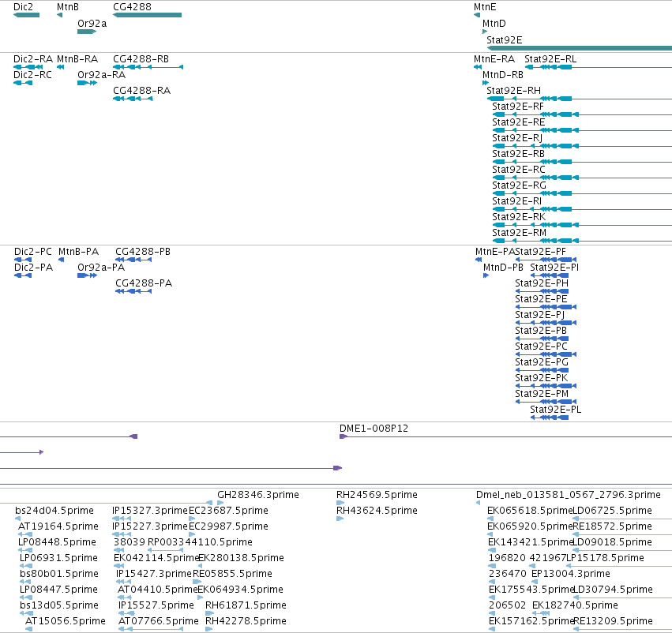This screenshot has height=633, width=672.
Task: Select the Or92a-RA transcript label
Action: click(102, 74)
